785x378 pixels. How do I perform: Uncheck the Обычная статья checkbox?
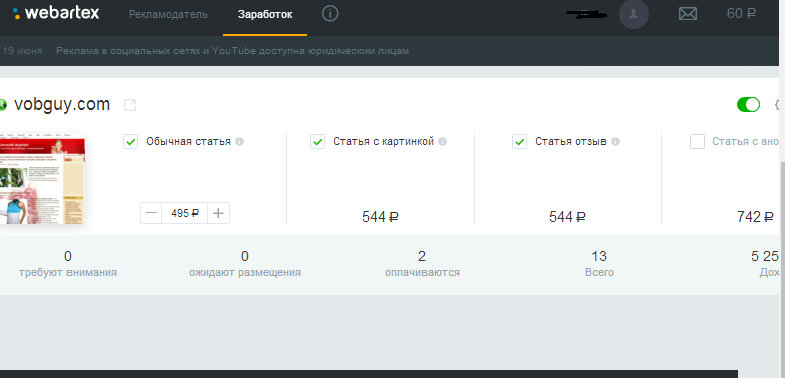click(x=131, y=142)
